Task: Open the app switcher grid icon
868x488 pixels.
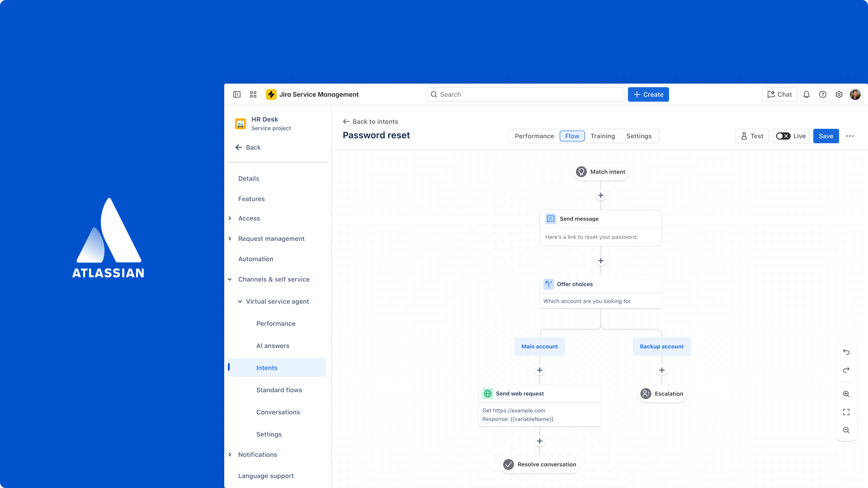Action: coord(253,94)
